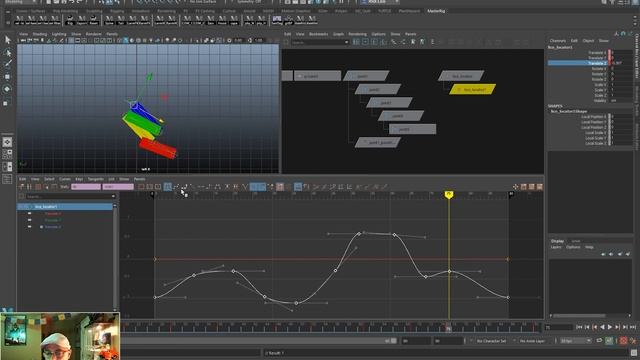Step back one frame
This screenshot has width=640, height=360.
(x=587, y=327)
